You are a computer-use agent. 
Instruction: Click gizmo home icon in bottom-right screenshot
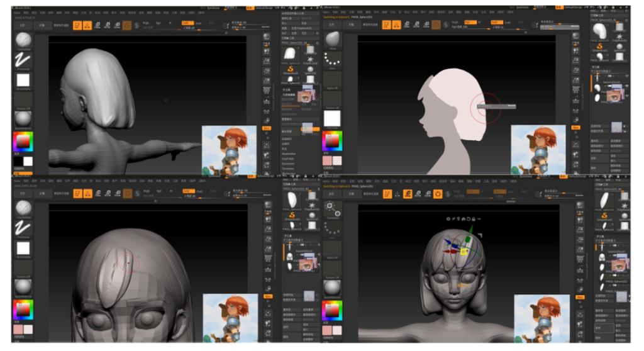(464, 219)
